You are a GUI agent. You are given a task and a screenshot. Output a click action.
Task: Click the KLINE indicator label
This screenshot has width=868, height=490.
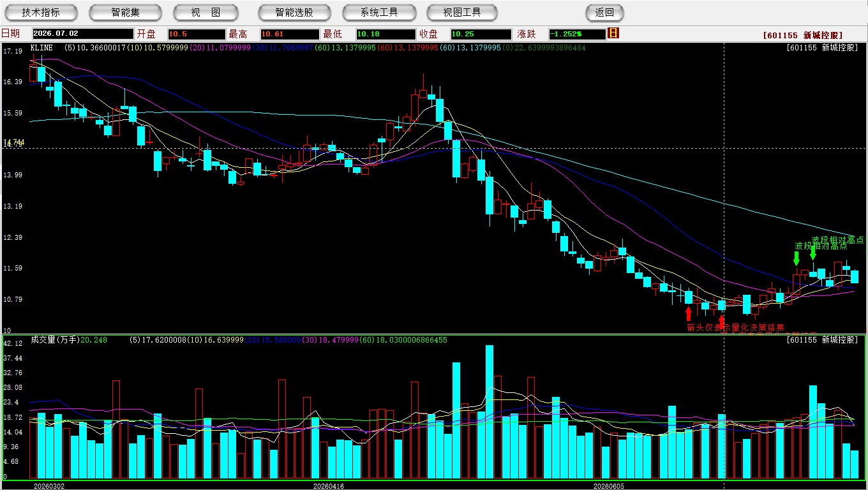(41, 48)
